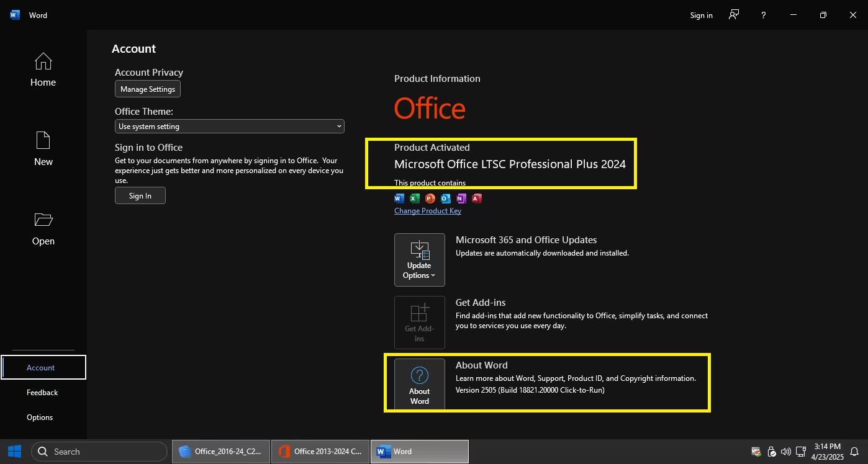This screenshot has width=868, height=464.
Task: Click the Microsoft 365 and Office Updates heading
Action: pyautogui.click(x=527, y=240)
